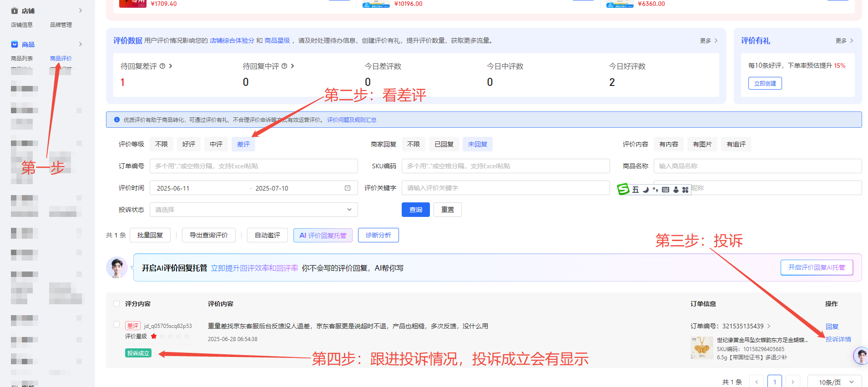Image resolution: width=868 pixels, height=387 pixels.
Task: Click the four-leaf toolbox icon in IME toolbar
Action: [685, 190]
